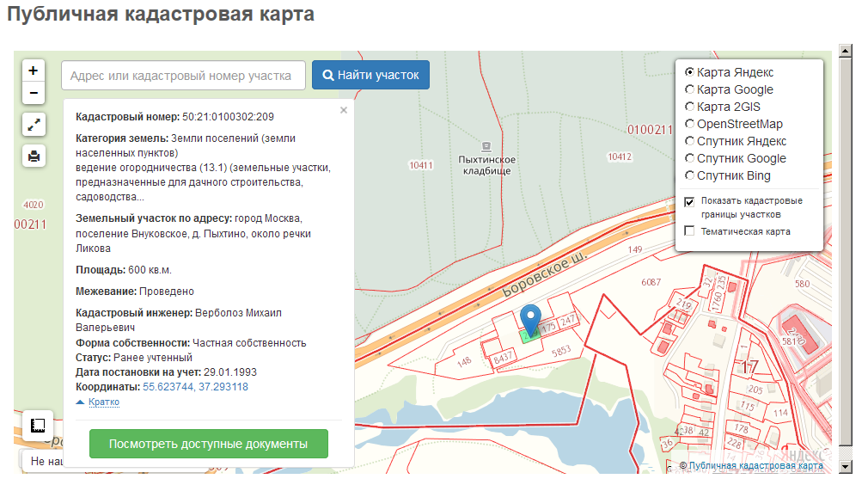
Task: Click page scrollbar up arrow
Action: [846, 51]
